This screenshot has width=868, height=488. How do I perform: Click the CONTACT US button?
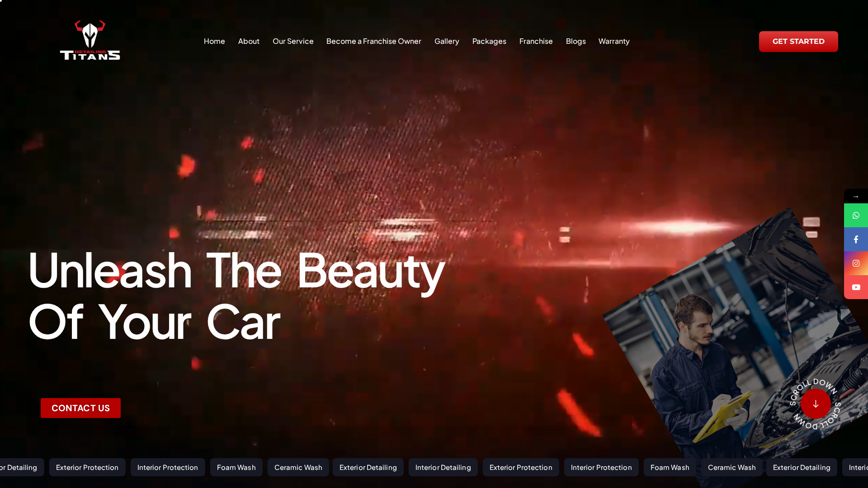click(80, 408)
